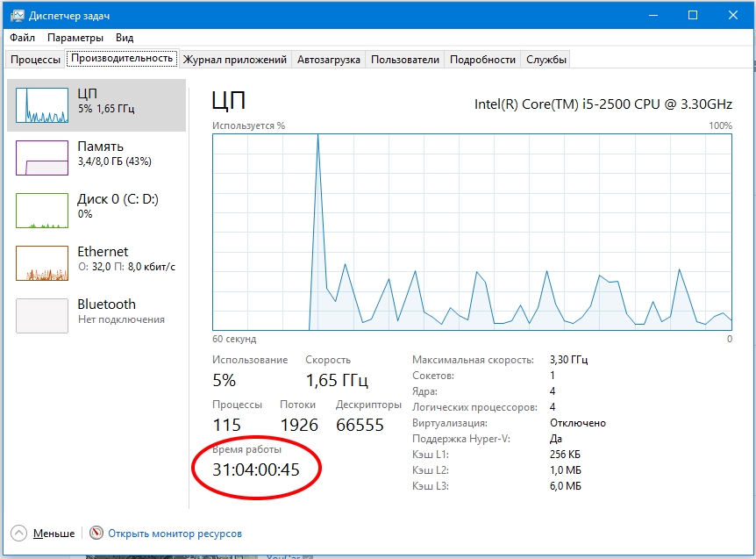Open the Файл menu
Screen dimensions: 756x559
(23, 38)
